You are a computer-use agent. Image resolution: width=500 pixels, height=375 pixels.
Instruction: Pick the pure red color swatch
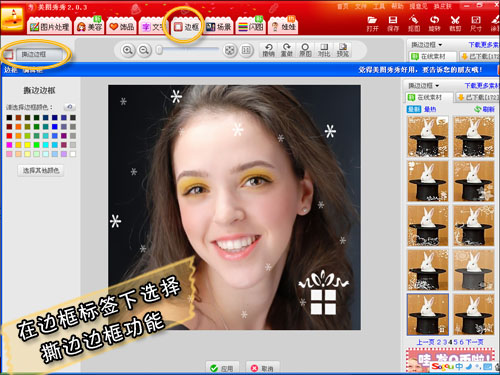9,136
